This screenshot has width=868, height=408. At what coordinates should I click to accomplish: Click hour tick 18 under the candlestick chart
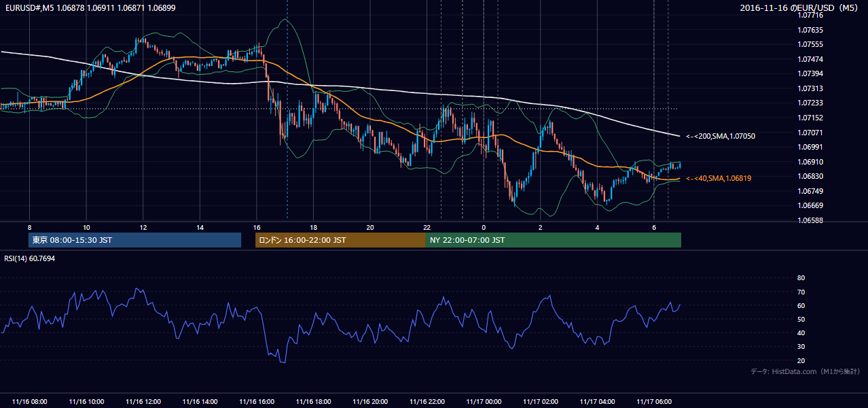click(x=313, y=227)
